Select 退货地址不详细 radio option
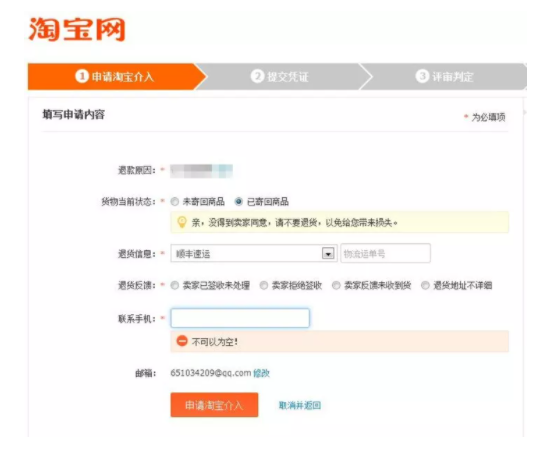 coord(425,285)
